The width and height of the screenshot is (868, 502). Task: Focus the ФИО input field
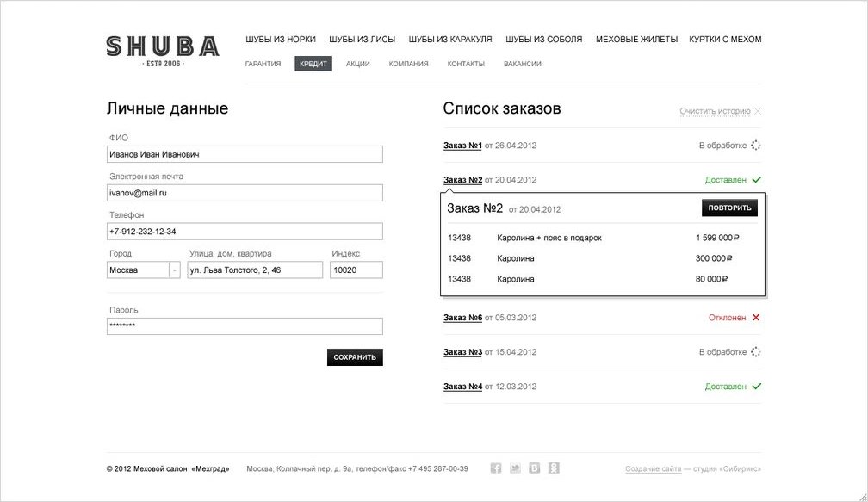click(x=245, y=154)
